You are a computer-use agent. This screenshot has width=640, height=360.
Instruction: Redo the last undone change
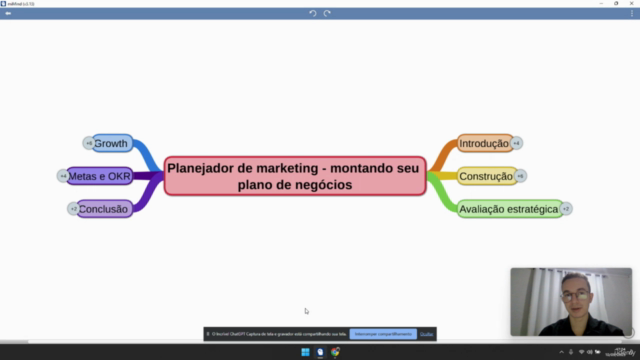pyautogui.click(x=327, y=13)
